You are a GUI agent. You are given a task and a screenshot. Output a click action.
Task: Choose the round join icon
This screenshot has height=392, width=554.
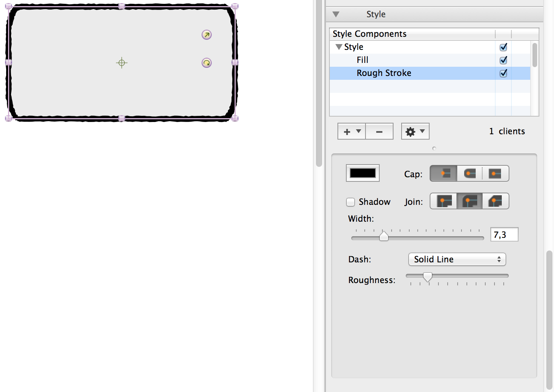(470, 201)
